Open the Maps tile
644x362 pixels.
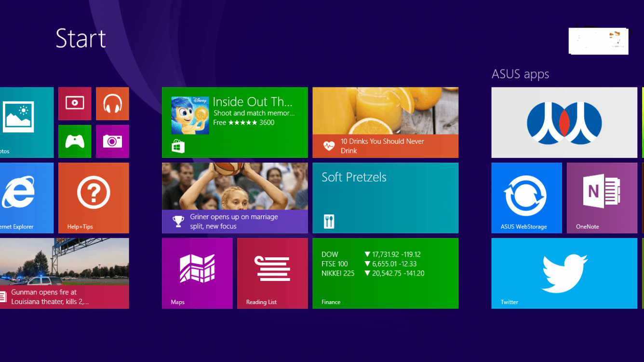click(197, 273)
